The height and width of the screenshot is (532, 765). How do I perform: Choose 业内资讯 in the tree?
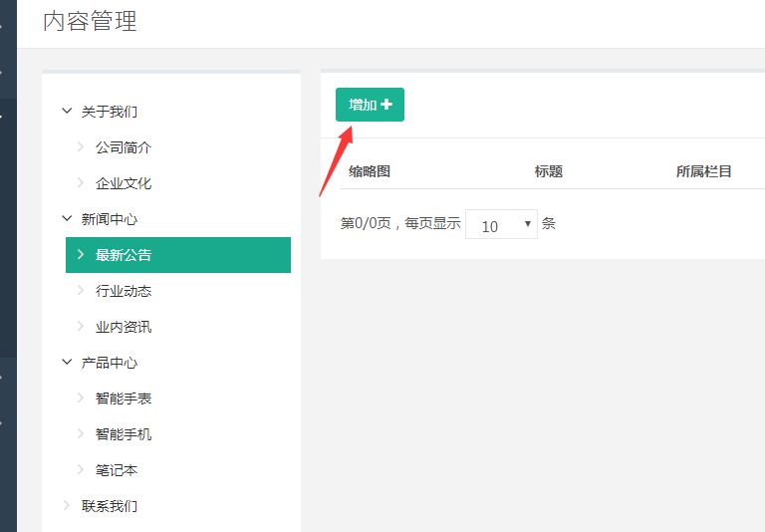pos(124,327)
